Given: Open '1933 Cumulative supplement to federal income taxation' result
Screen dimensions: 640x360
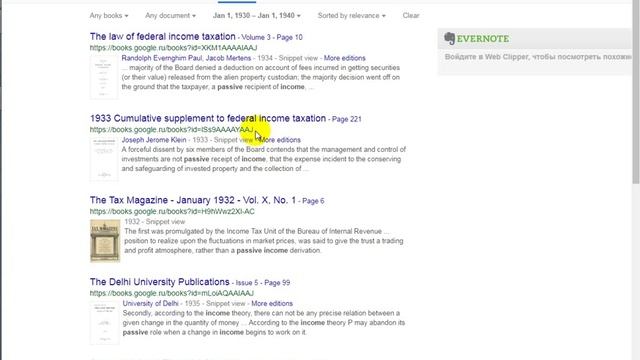Looking at the screenshot, I should click(208, 118).
